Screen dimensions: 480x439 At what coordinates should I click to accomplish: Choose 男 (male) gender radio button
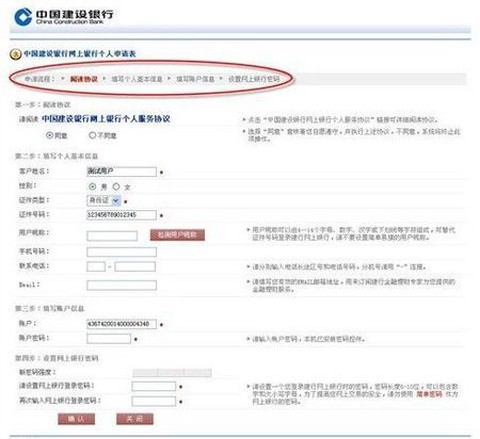coord(92,186)
